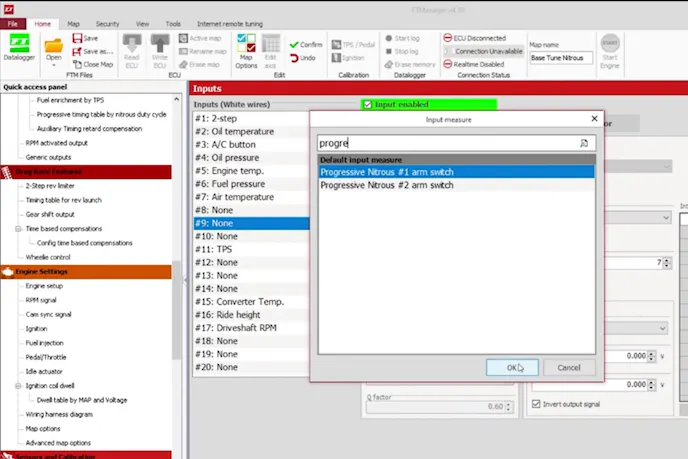Select Progressive Nitrous #2 arm switch

pyautogui.click(x=386, y=185)
